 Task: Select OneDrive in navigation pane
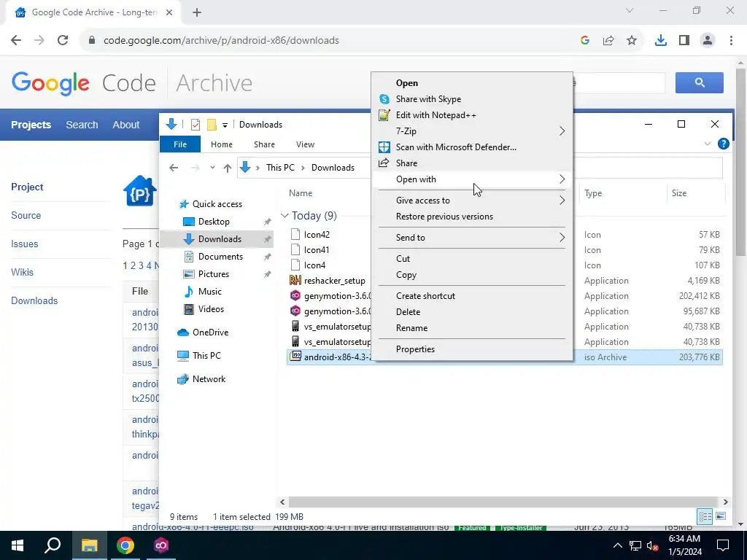210,332
